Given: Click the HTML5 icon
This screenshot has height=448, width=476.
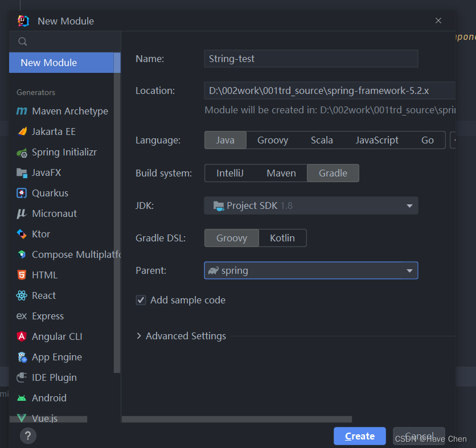Looking at the screenshot, I should click(22, 275).
